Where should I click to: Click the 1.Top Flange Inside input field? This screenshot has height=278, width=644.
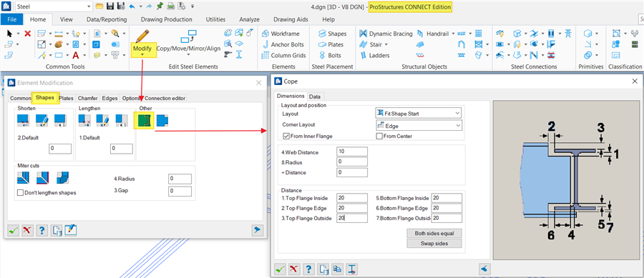(351, 198)
